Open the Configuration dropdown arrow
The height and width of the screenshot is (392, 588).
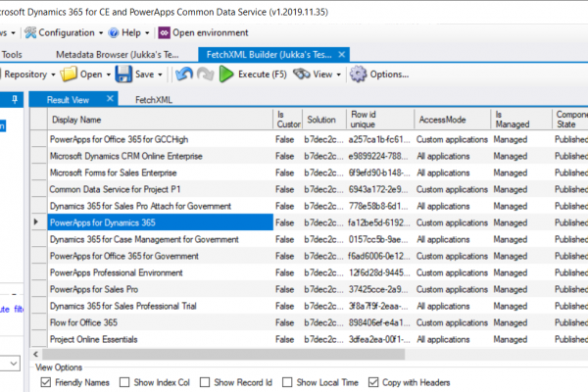(101, 33)
